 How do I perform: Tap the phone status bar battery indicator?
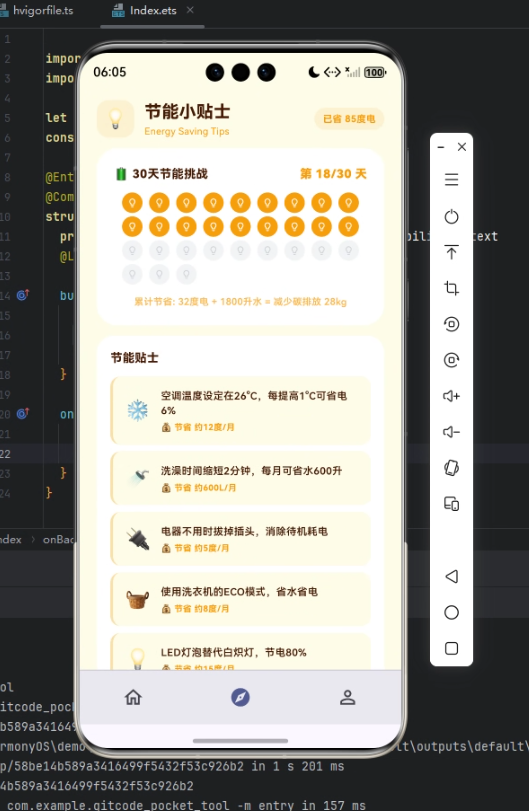click(x=375, y=72)
